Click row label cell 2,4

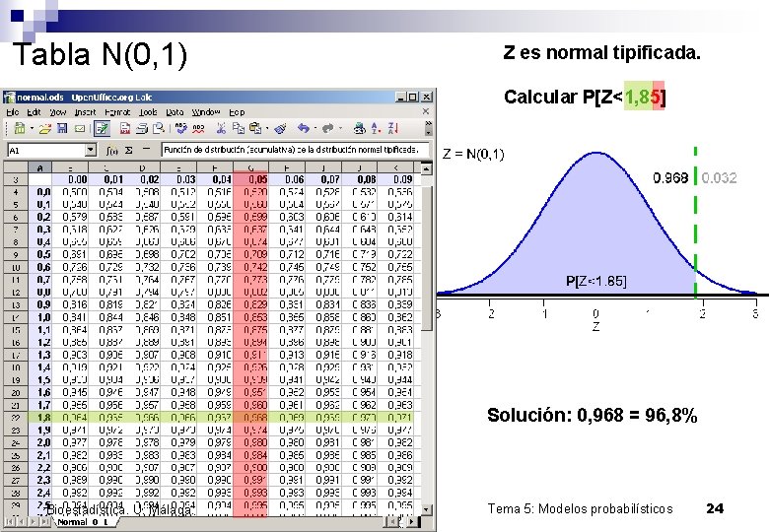[x=40, y=493]
